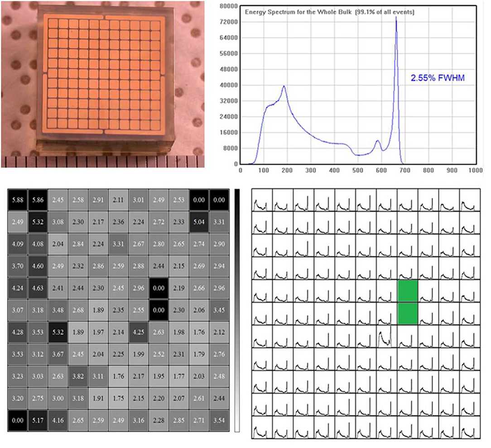This screenshot has width=491, height=448.
Task: Select the map cell showing 2.91
Action: click(98, 200)
